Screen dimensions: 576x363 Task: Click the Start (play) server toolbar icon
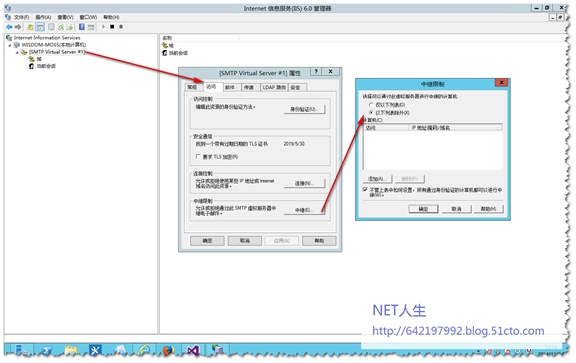pyautogui.click(x=103, y=27)
